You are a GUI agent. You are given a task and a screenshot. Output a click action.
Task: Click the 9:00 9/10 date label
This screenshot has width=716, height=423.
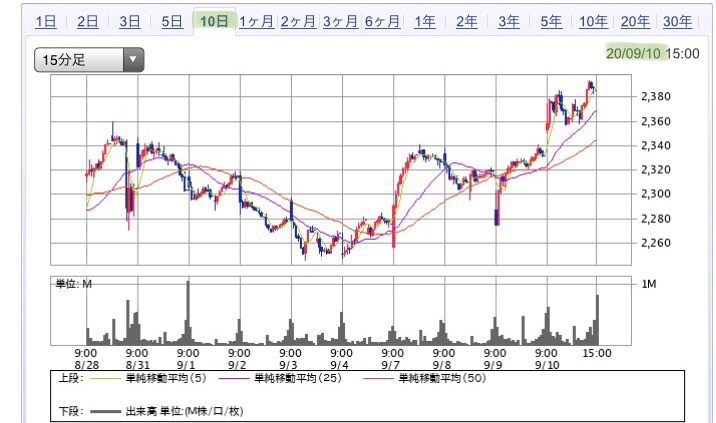tap(547, 359)
